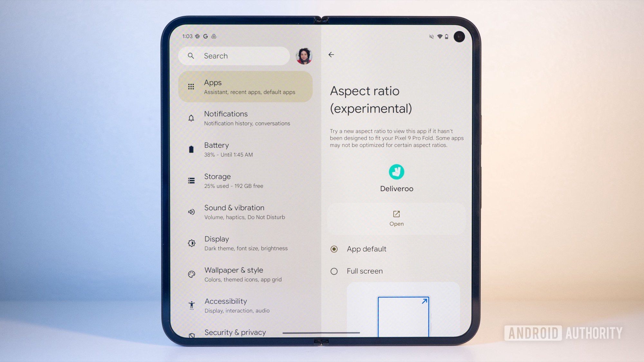This screenshot has height=362, width=644.
Task: Click the Deliveroo app icon
Action: (396, 172)
